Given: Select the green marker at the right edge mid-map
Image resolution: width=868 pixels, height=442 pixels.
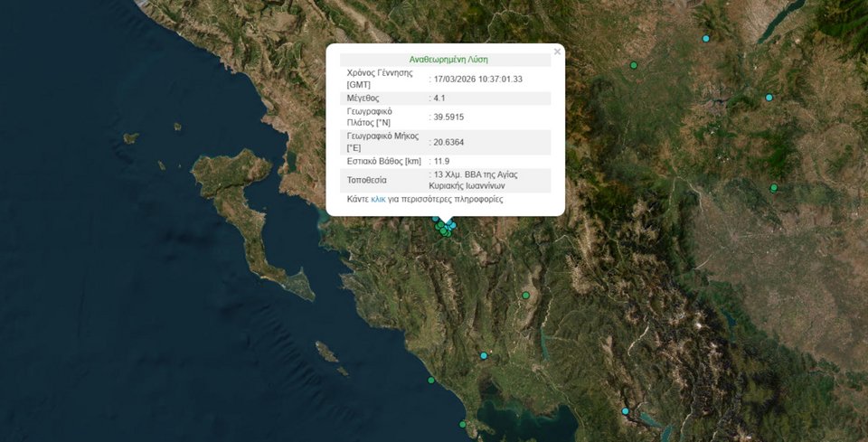Looking at the screenshot, I should 774,188.
